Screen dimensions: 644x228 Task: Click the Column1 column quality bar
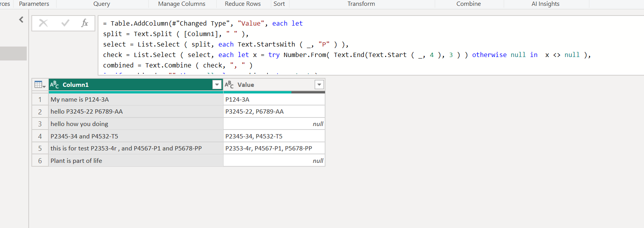pos(136,92)
